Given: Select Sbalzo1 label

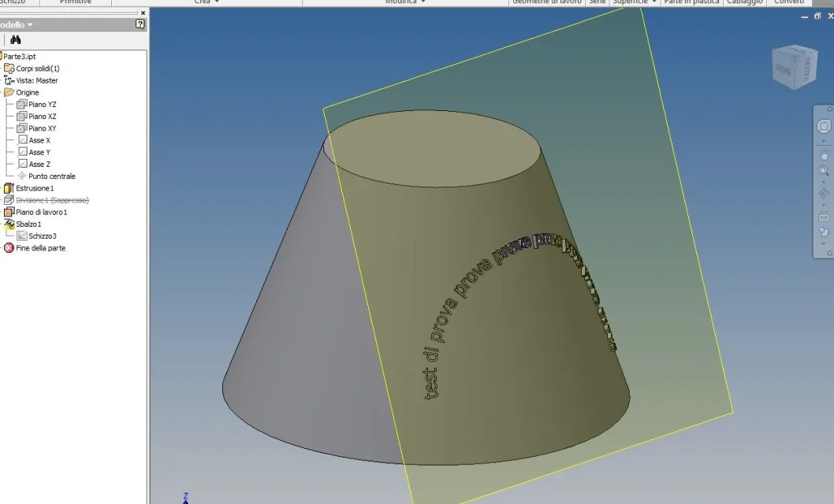Looking at the screenshot, I should pyautogui.click(x=28, y=224).
